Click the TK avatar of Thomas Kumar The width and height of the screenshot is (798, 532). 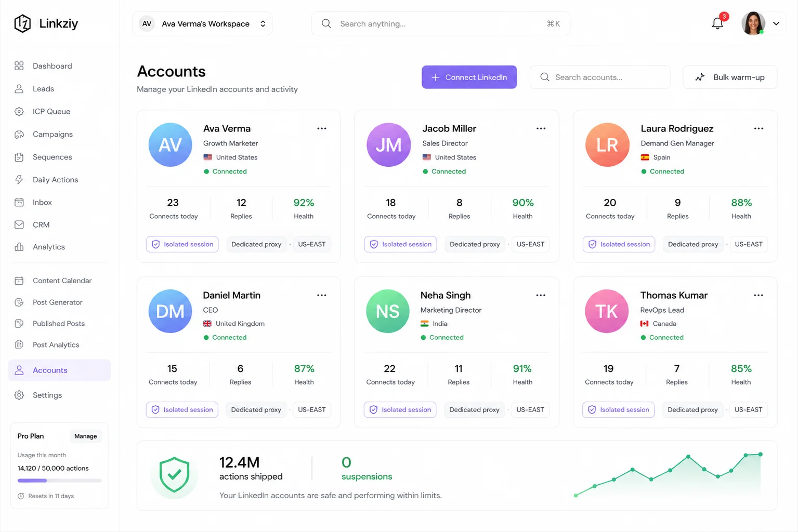[x=607, y=311]
